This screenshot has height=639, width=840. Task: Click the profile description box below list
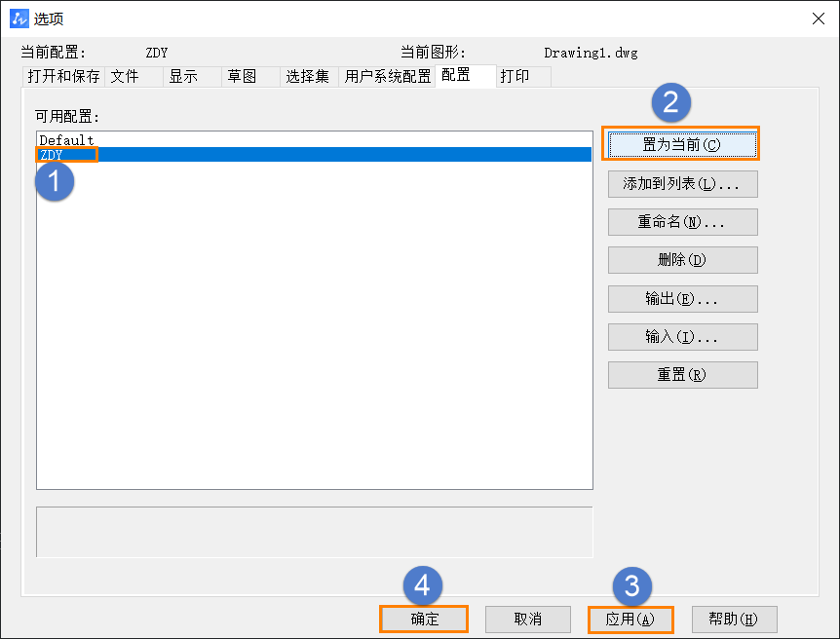315,532
